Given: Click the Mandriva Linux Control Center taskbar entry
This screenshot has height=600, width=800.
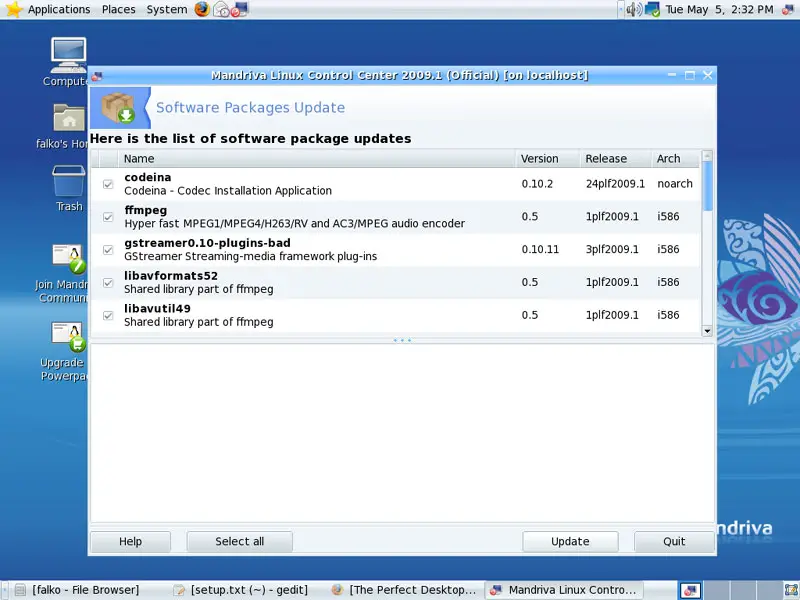Looking at the screenshot, I should click(x=564, y=590).
